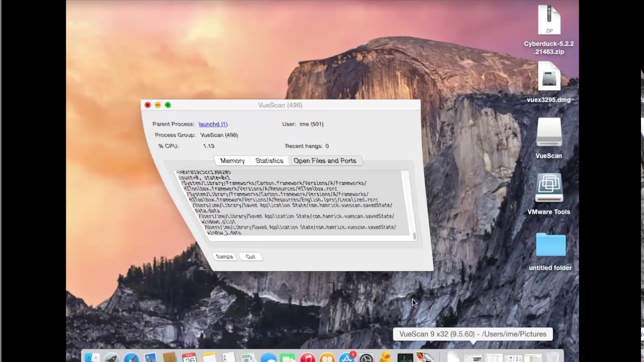Zoom the VueScan (496) window green button
The image size is (644, 362).
click(x=168, y=105)
